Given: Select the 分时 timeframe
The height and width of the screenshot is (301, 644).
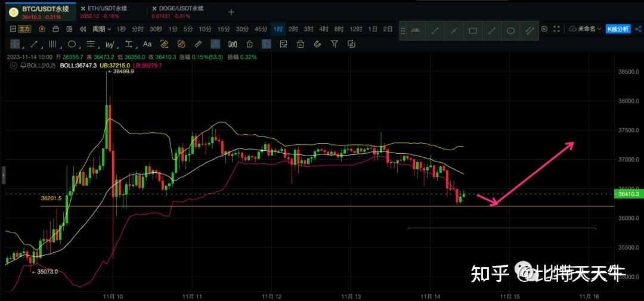Looking at the screenshot, I should 138,29.
